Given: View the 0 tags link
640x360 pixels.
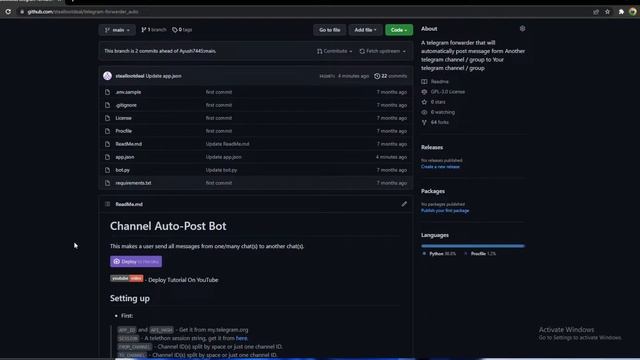Looking at the screenshot, I should (x=182, y=30).
